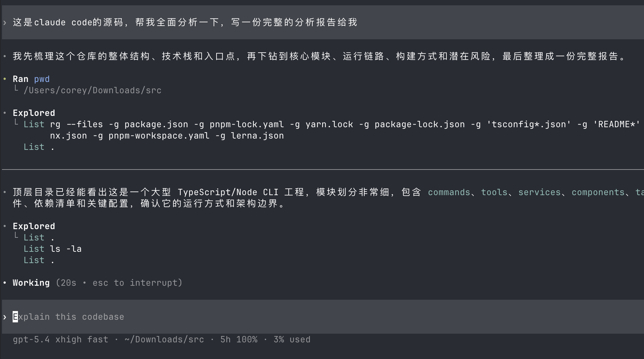Click the highlighted "services" keyword
644x359 pixels.
coord(539,192)
